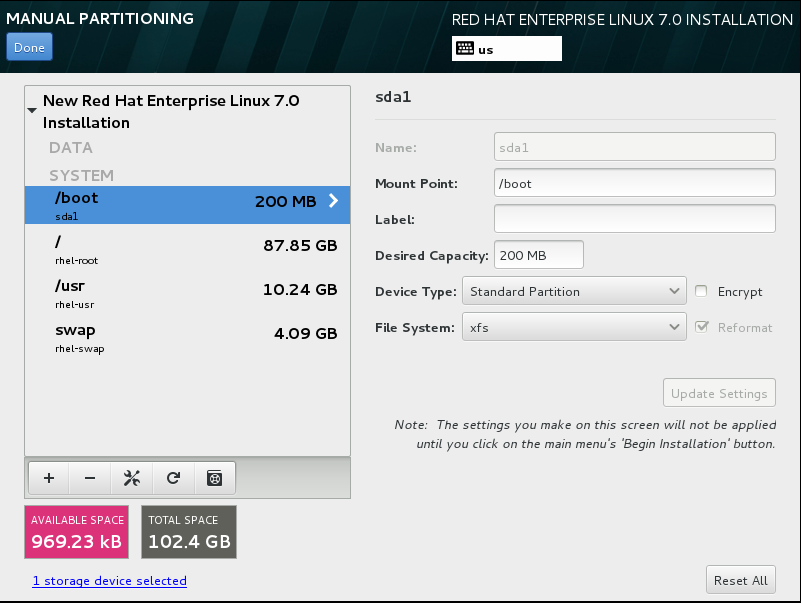This screenshot has width=801, height=603.
Task: Click the us keyboard layout indicator
Action: [507, 49]
